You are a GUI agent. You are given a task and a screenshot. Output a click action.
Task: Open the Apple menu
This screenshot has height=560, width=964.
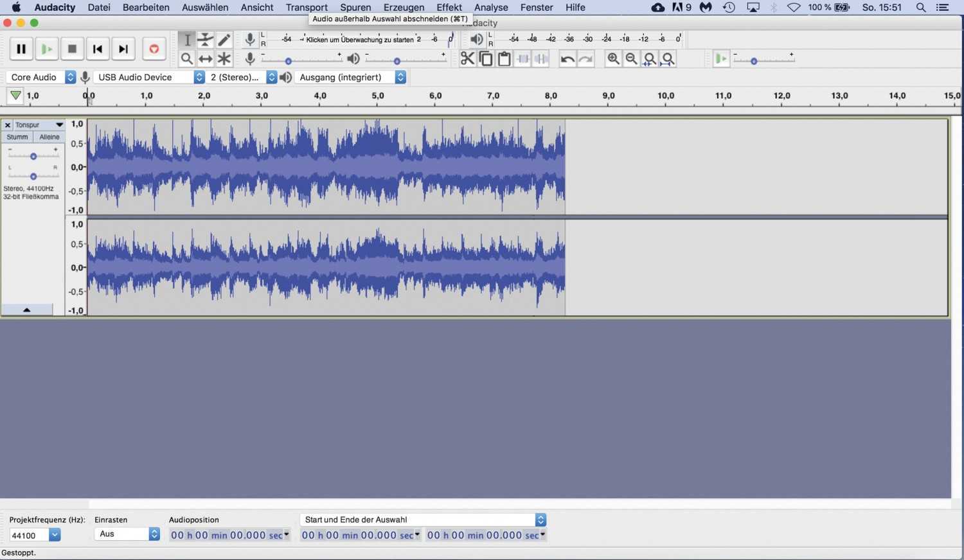(16, 7)
